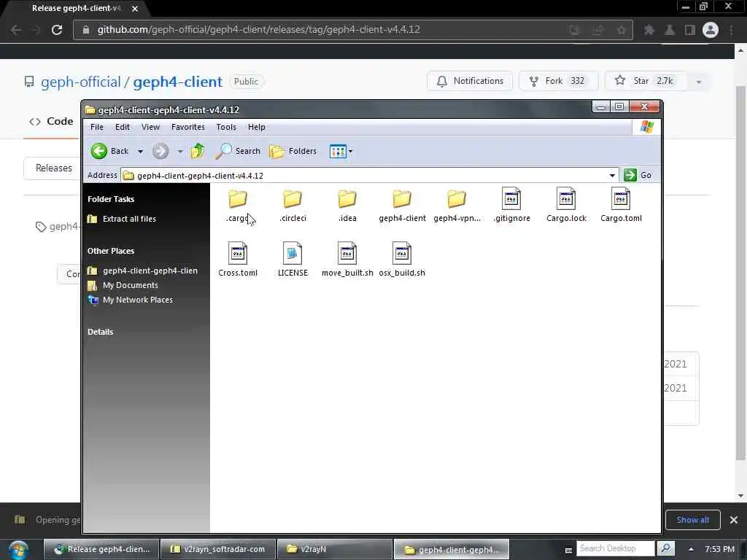
Task: Bookmark this page with the star icon
Action: point(622,30)
